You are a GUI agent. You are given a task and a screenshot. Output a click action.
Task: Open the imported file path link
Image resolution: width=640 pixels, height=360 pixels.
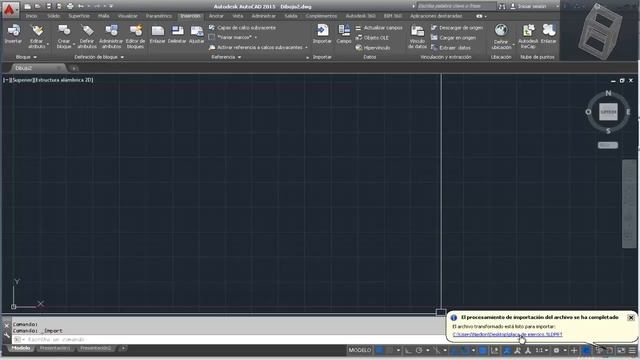coord(507,334)
